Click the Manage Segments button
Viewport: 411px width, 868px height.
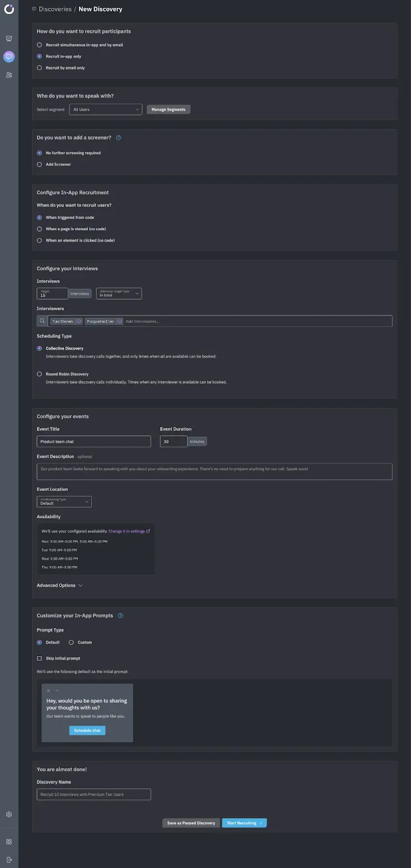(x=168, y=109)
